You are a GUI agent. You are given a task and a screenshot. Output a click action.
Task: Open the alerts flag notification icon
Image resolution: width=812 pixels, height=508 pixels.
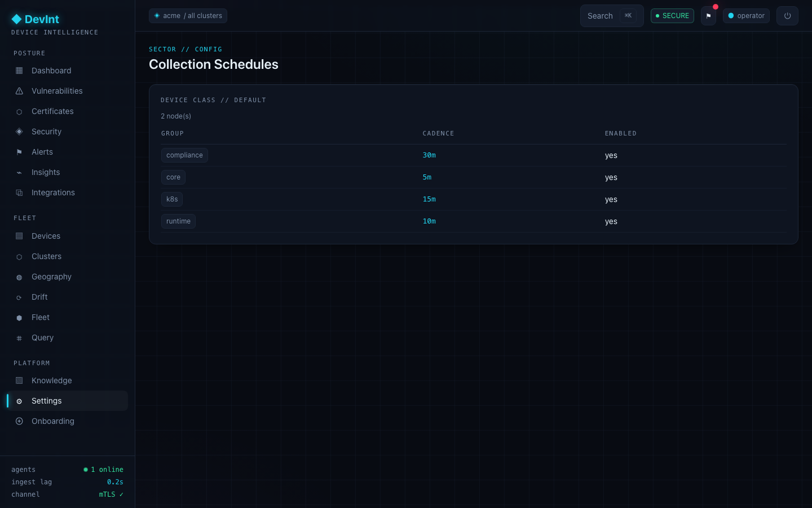(x=709, y=16)
